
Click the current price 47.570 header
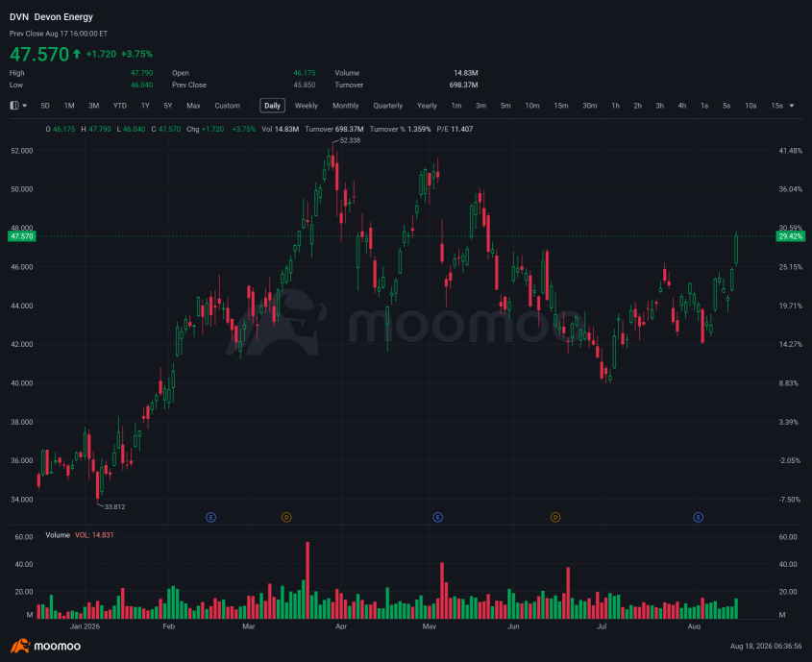point(39,54)
